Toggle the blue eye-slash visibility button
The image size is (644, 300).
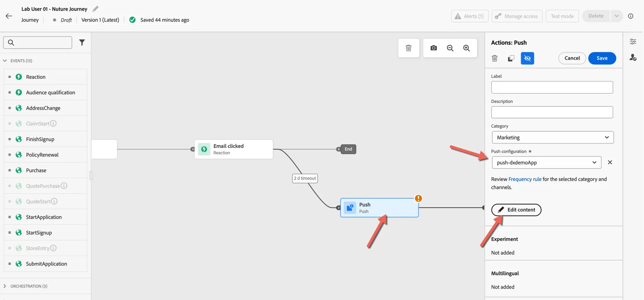527,58
